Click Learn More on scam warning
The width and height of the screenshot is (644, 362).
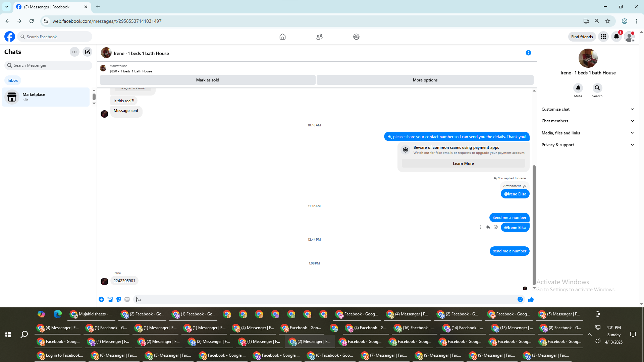(463, 164)
